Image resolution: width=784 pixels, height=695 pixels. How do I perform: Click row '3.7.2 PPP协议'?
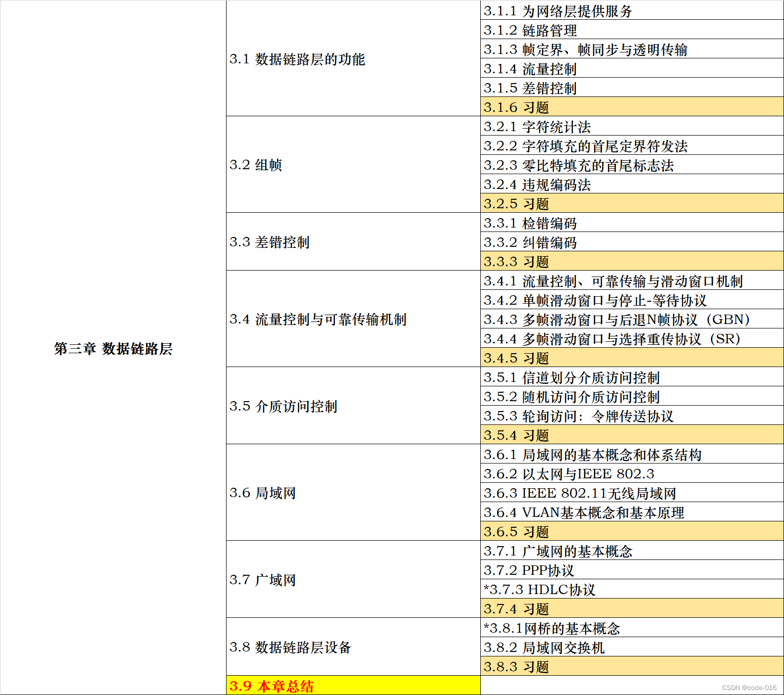tap(632, 570)
